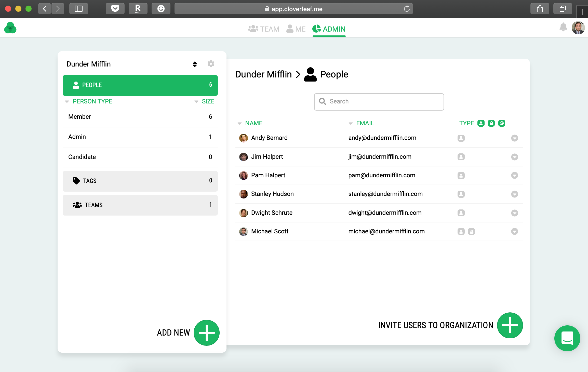Click Stanley Hudson's member type icon

point(461,194)
